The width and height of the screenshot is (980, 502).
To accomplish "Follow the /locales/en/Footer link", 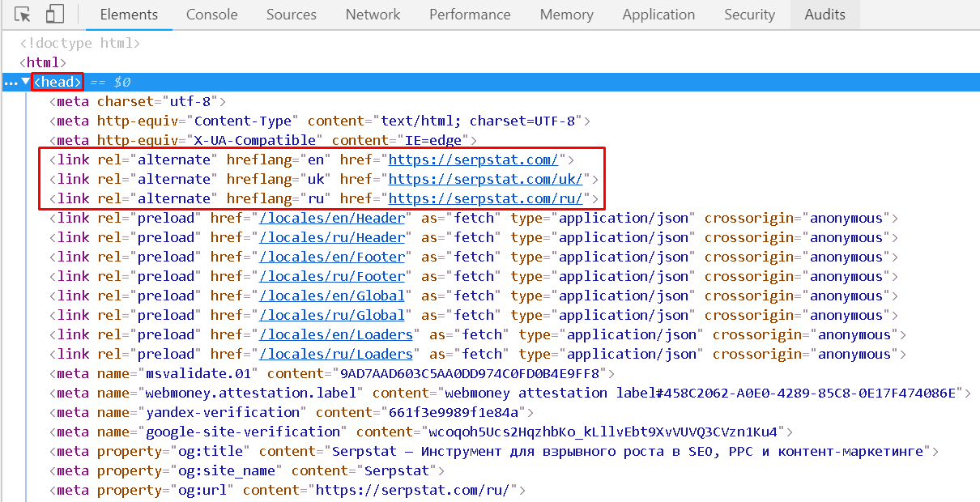I will (x=332, y=257).
